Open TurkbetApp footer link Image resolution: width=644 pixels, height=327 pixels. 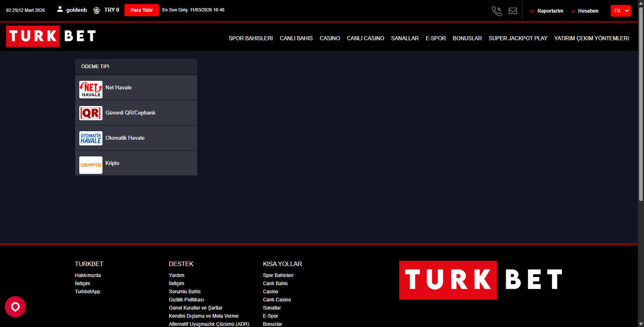[87, 292]
